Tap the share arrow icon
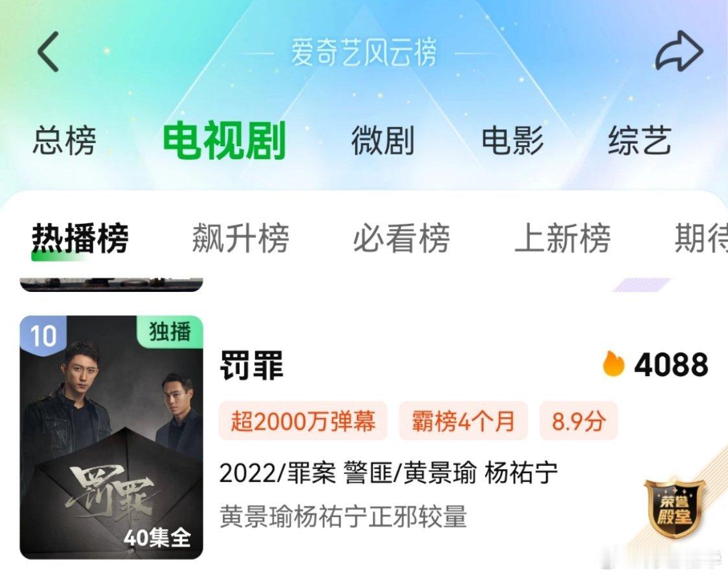728x576 pixels. tap(679, 50)
